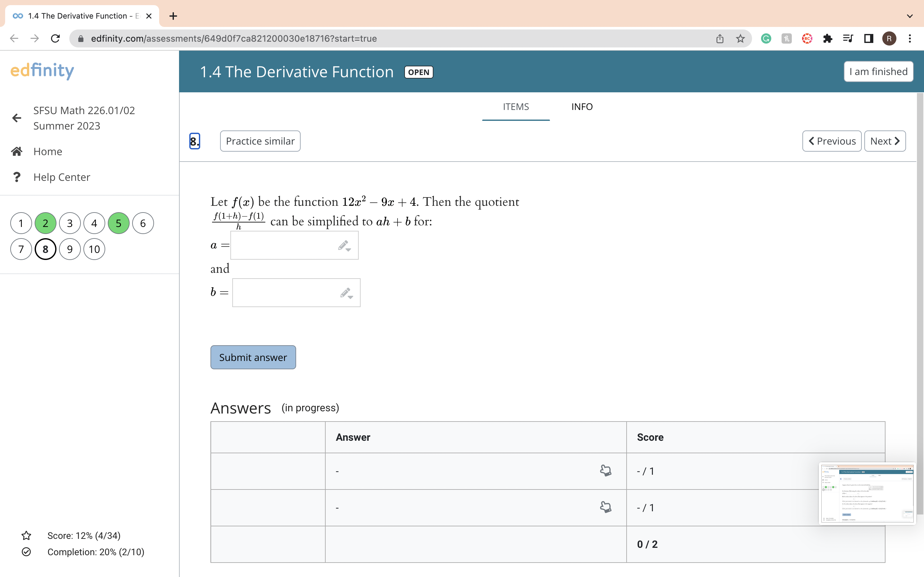Select question 5 in the navigator
Screen dimensions: 924x577
118,223
